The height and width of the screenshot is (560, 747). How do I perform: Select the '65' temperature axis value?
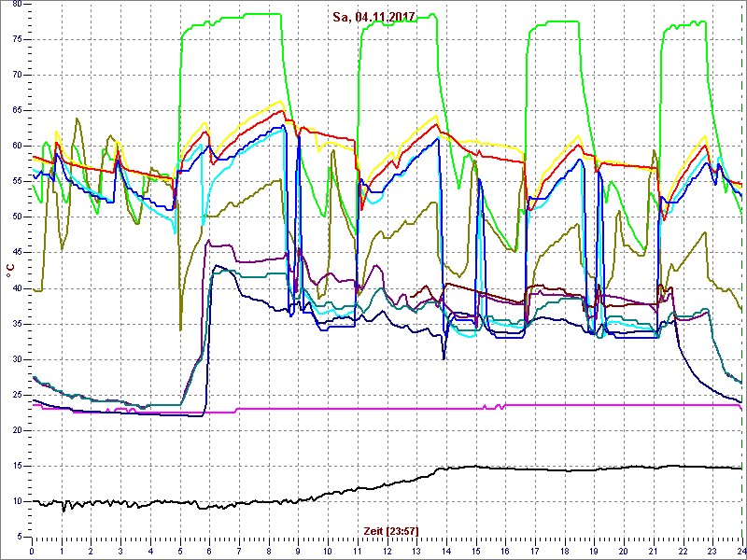18,110
